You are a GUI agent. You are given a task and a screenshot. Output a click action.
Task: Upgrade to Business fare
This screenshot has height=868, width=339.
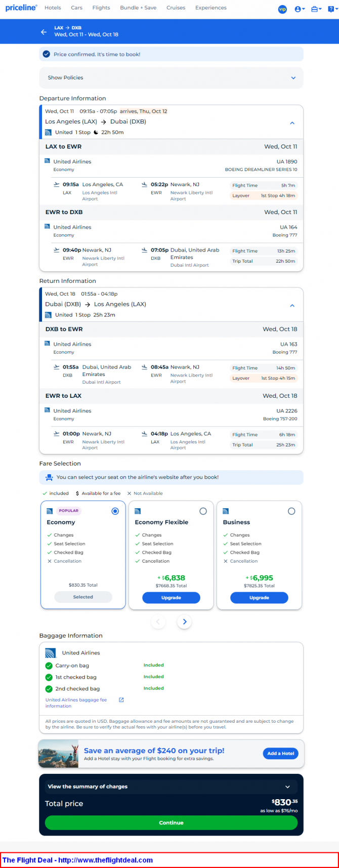tap(259, 598)
